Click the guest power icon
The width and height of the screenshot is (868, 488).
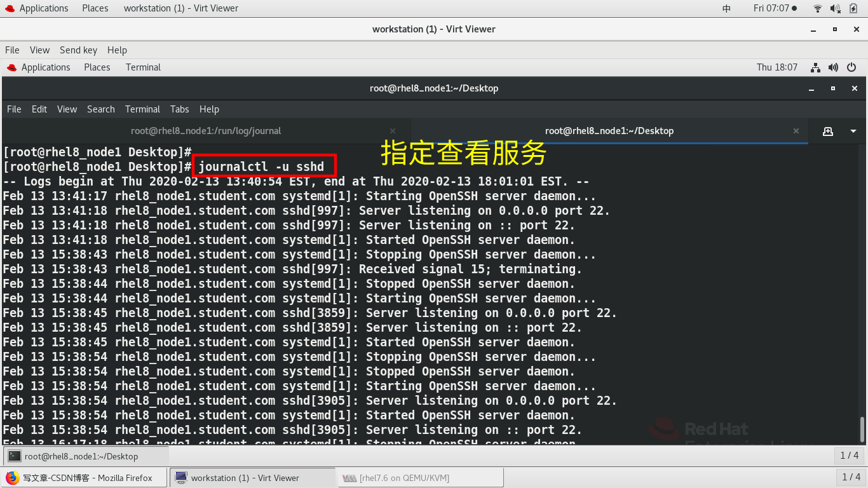[852, 67]
